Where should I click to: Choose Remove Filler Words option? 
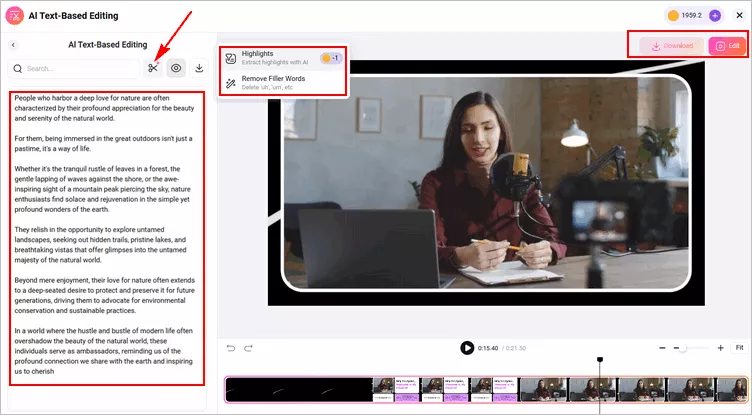tap(283, 83)
